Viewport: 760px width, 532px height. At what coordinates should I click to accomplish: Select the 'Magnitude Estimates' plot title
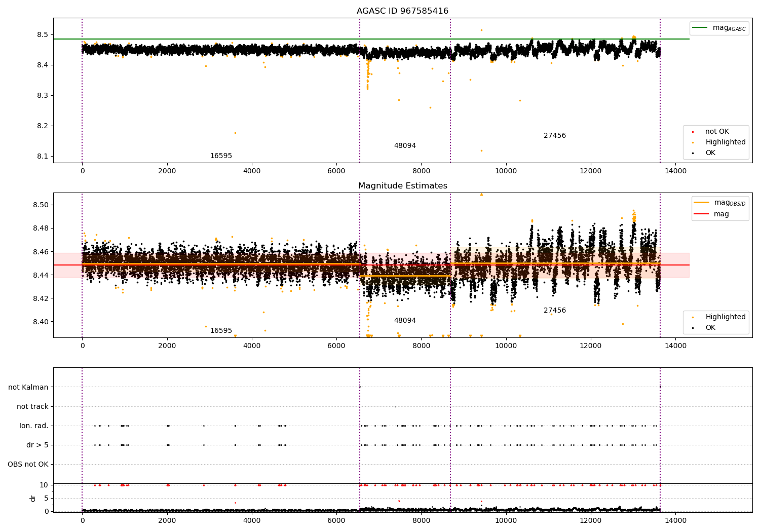coord(402,186)
